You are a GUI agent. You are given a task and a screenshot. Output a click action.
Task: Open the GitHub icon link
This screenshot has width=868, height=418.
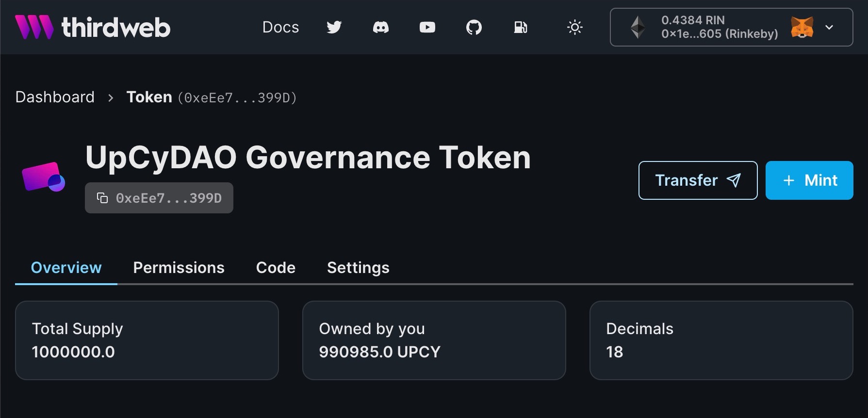coord(474,27)
